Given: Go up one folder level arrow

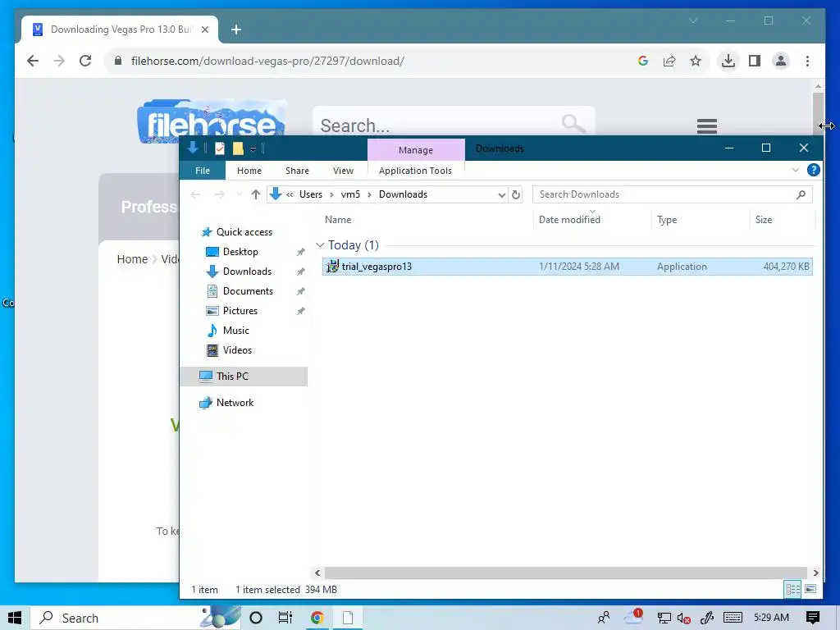Looking at the screenshot, I should 256,194.
